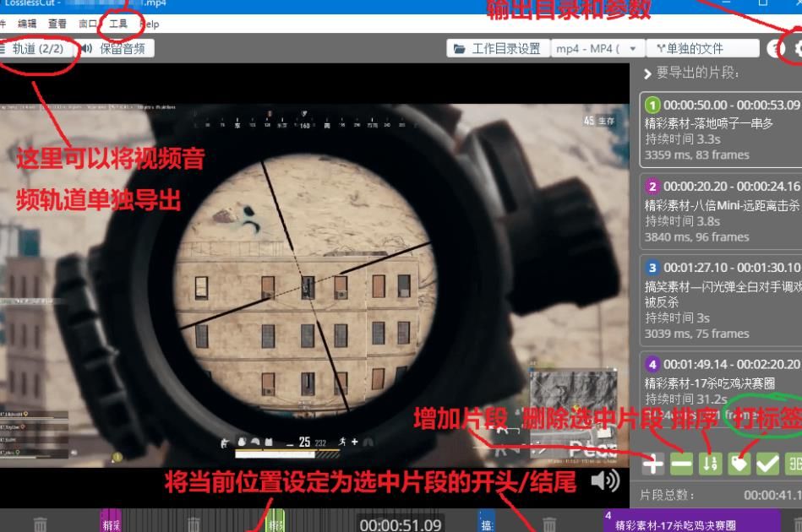802x532 pixels.
Task: Click the purple number 2 segment badge
Action: point(652,186)
